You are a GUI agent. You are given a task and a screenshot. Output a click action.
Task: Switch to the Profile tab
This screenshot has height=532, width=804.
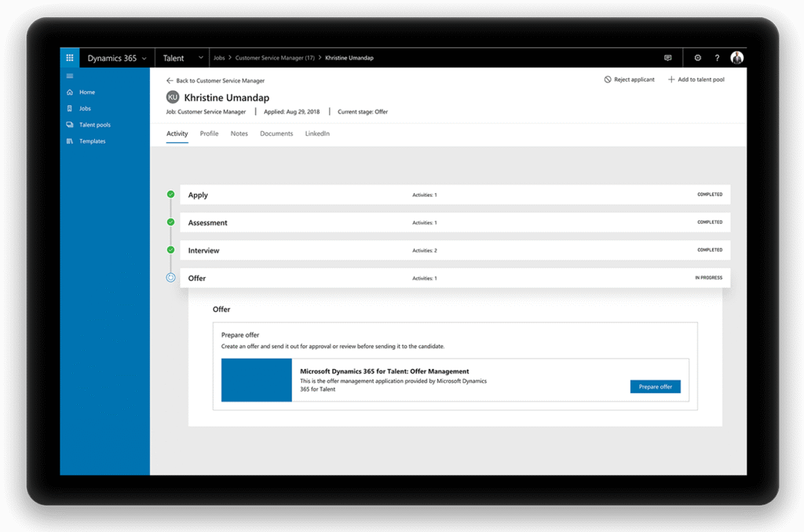[x=209, y=133]
